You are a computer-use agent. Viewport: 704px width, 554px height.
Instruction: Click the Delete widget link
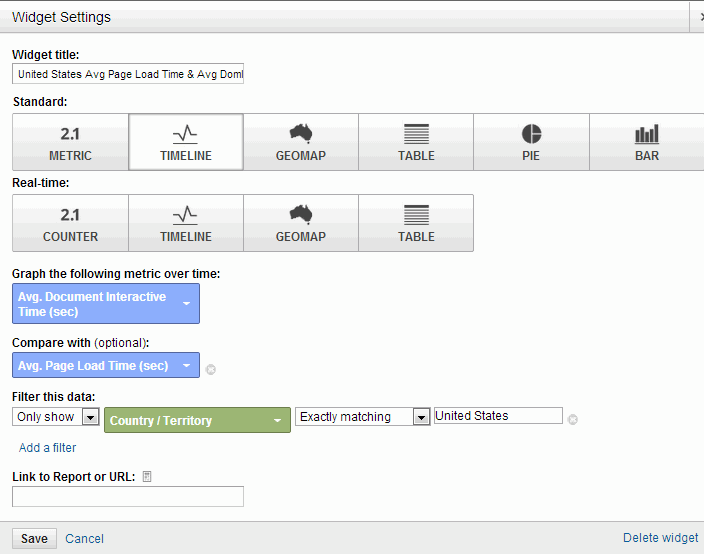(660, 537)
